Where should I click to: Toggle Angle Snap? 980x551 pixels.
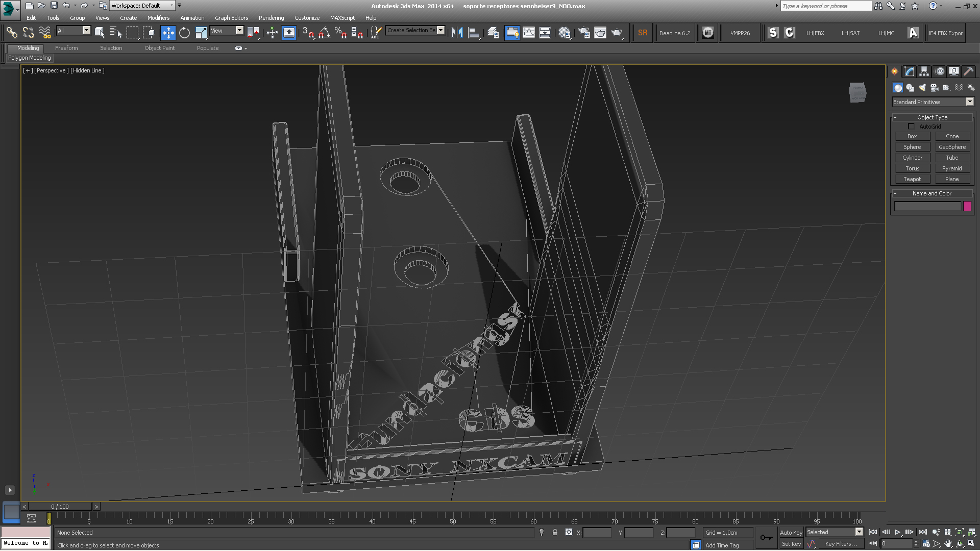pyautogui.click(x=324, y=33)
